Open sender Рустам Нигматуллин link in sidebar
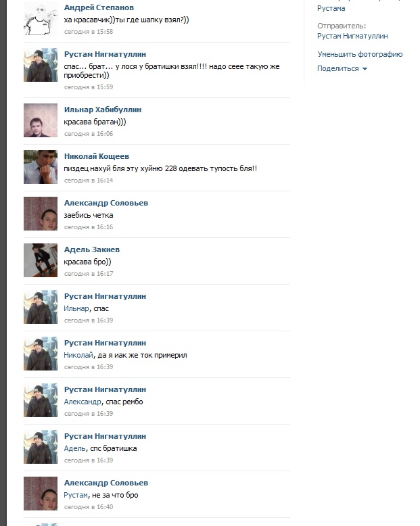This screenshot has height=526, width=420. click(x=352, y=36)
